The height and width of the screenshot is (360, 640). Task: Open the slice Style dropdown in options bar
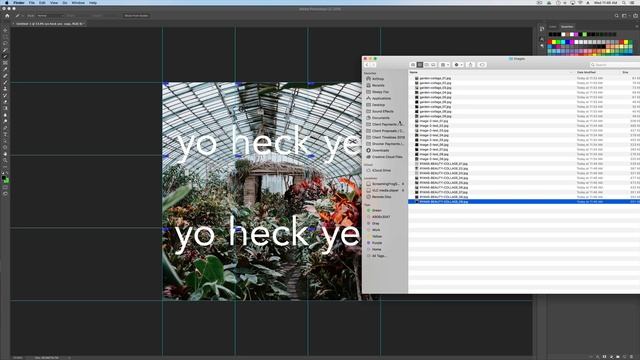(x=50, y=16)
